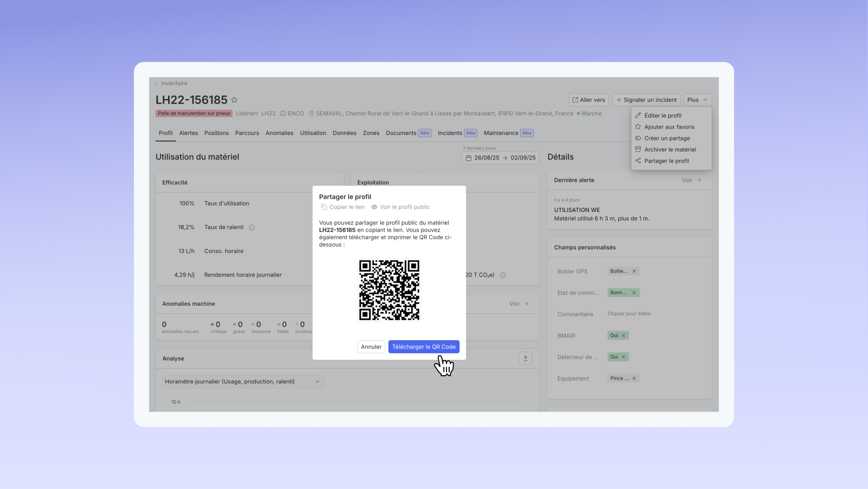Click the info icon beside T CO₂e
Viewport: 868px width, 489px height.
point(502,275)
